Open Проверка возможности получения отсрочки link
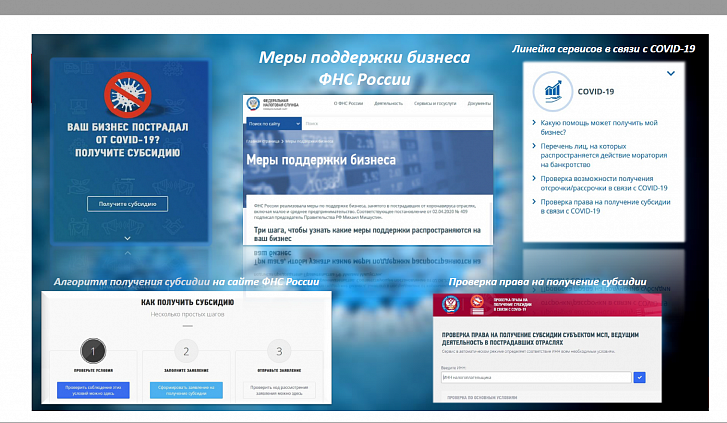 click(x=604, y=183)
